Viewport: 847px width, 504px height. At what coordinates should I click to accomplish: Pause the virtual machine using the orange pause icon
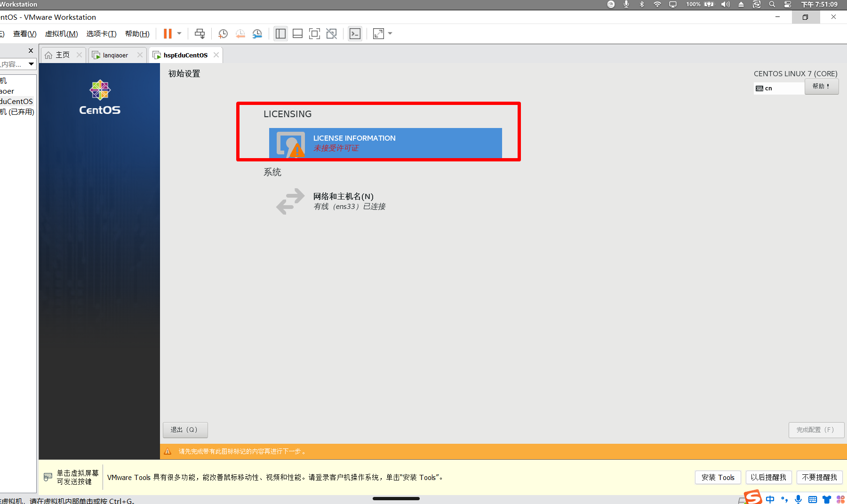[x=168, y=34]
